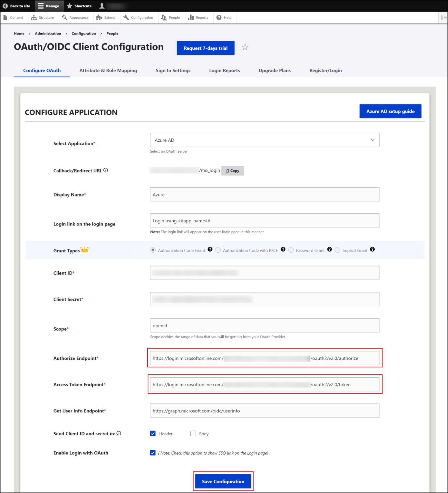
Task: Open the Login Reports tab
Action: 224,70
